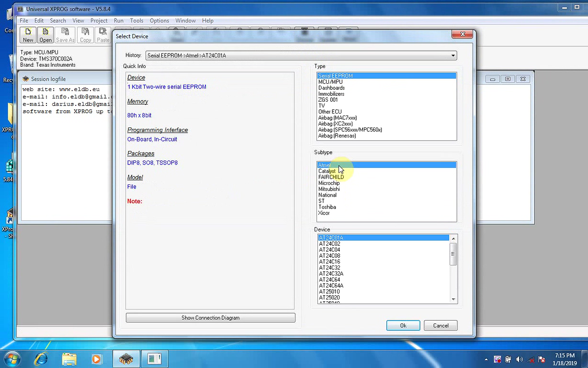
Task: Open the Run menu
Action: (x=119, y=21)
